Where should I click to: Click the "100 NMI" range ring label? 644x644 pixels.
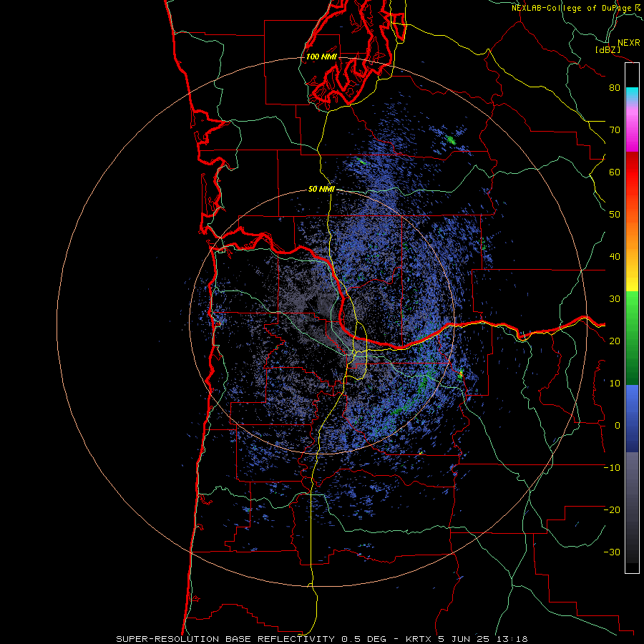point(321,57)
